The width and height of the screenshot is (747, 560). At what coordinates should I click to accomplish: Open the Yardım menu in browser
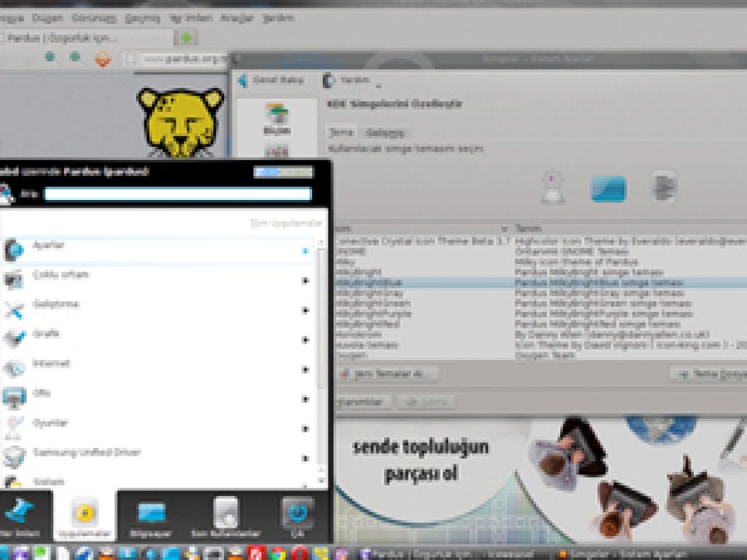coord(278,18)
